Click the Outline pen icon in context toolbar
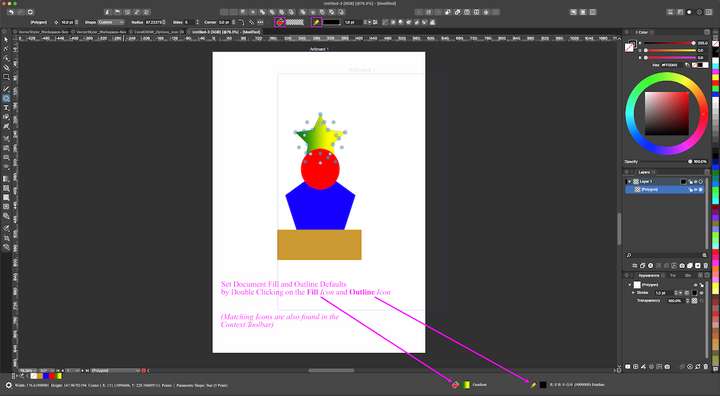720x396 pixels. click(x=316, y=22)
